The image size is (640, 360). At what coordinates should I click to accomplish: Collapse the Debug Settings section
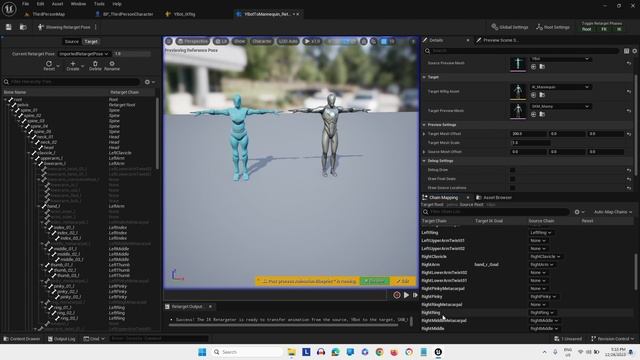tap(424, 161)
